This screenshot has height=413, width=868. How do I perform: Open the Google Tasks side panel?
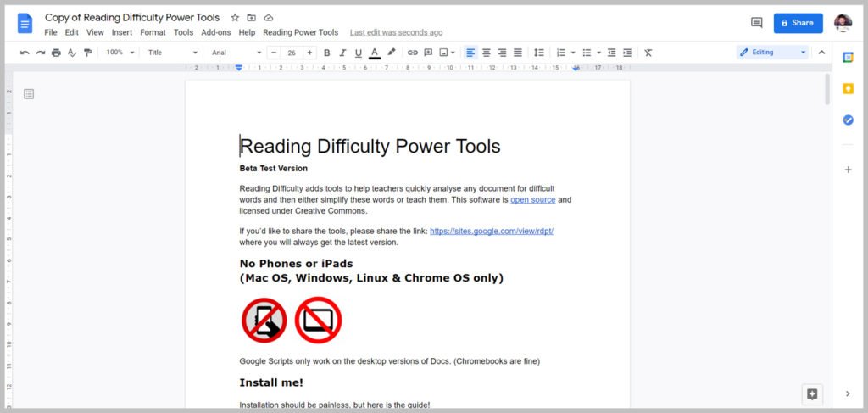click(848, 120)
